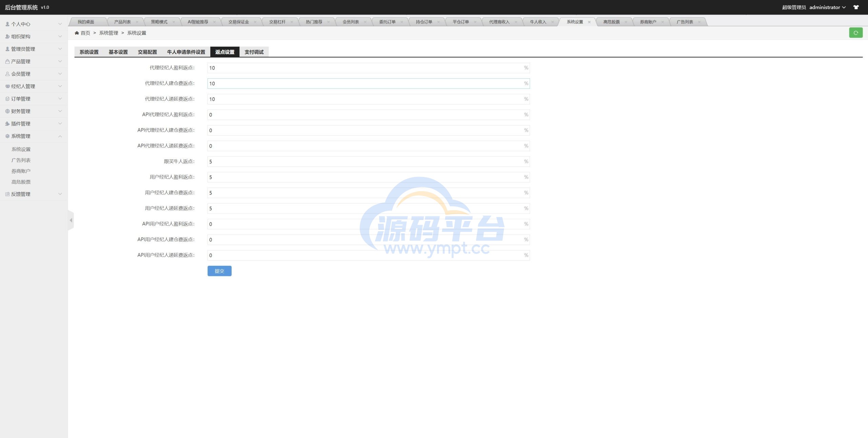Viewport: 868px width, 438px height.
Task: Focus API代理经纪人盈利返点 input field
Action: [x=369, y=115]
